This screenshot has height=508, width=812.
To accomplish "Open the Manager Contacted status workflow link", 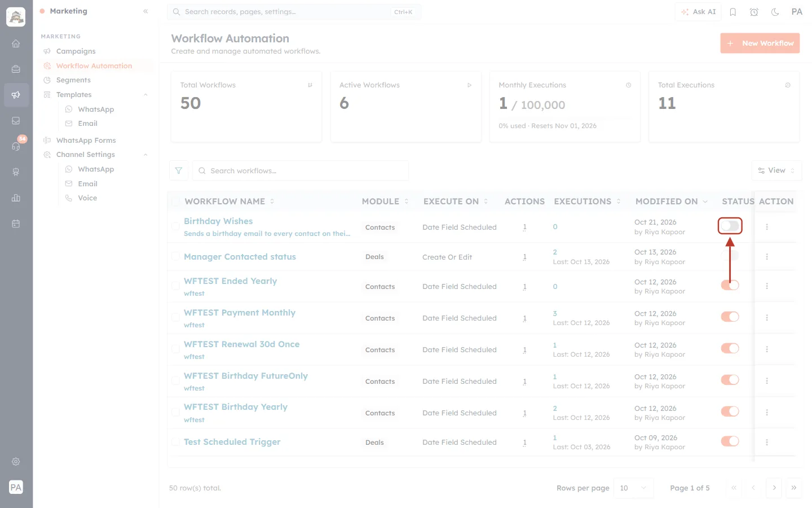I will (240, 257).
